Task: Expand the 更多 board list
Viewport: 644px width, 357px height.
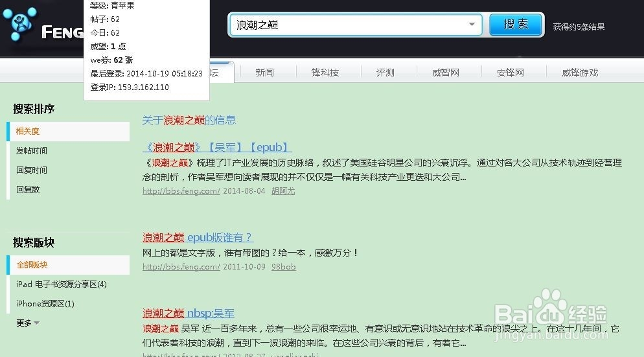Action: click(27, 323)
